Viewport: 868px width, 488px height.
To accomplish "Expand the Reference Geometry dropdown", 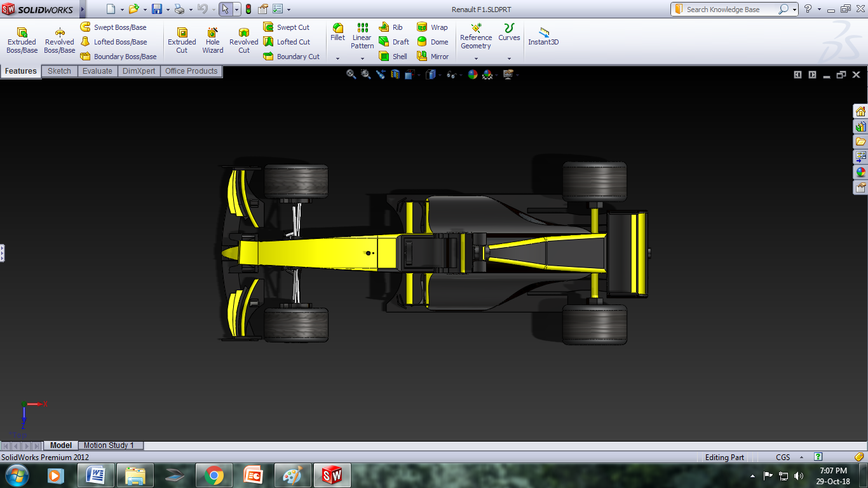I will (x=476, y=58).
